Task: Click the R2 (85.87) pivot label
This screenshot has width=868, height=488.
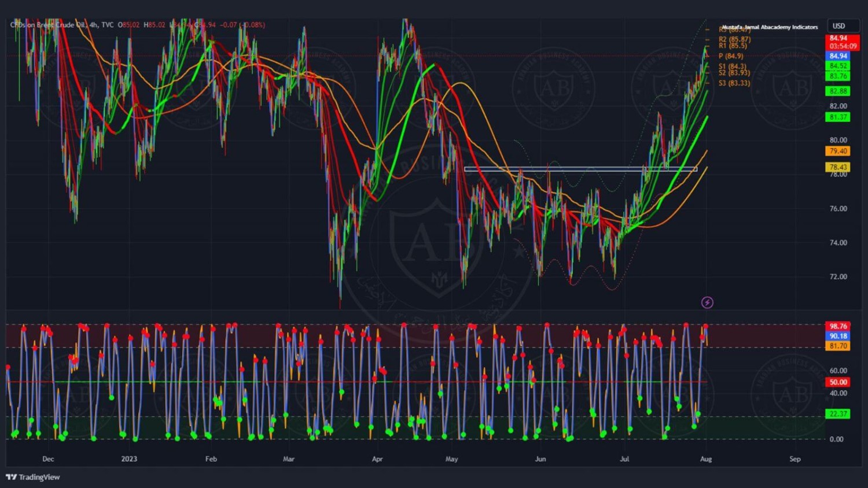Action: [x=734, y=39]
